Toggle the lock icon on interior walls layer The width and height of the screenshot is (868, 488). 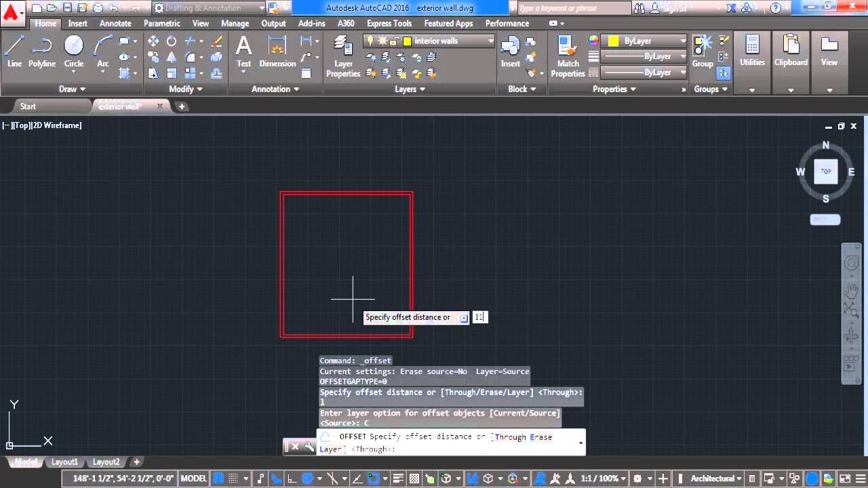click(x=394, y=41)
